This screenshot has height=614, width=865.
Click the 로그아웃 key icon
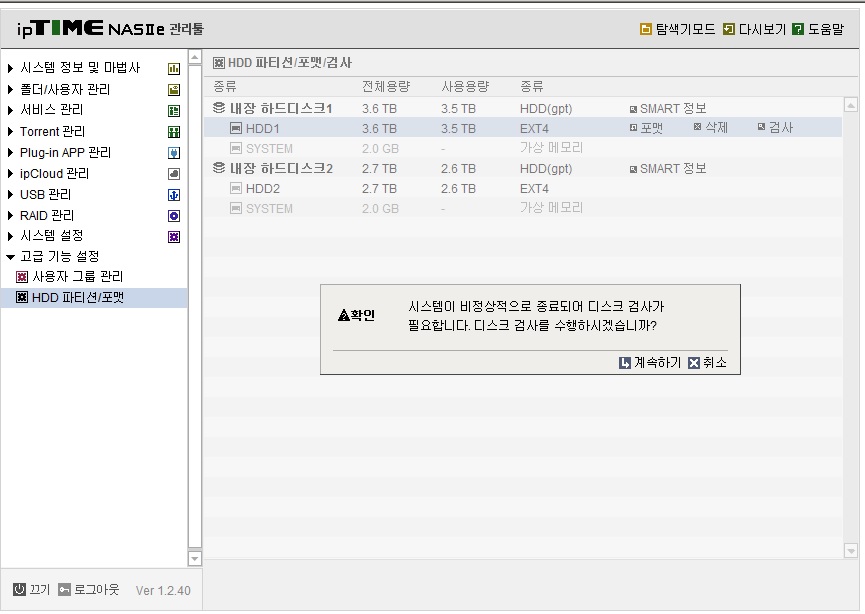coord(65,590)
